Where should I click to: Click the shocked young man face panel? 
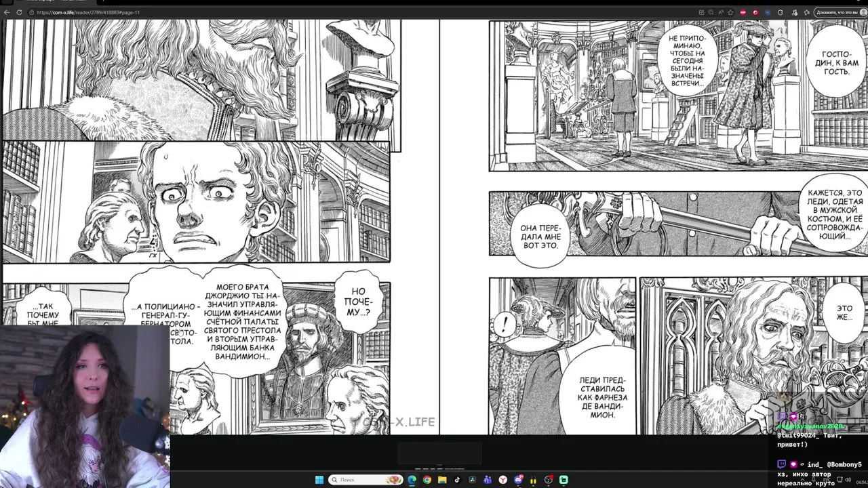[x=197, y=201]
